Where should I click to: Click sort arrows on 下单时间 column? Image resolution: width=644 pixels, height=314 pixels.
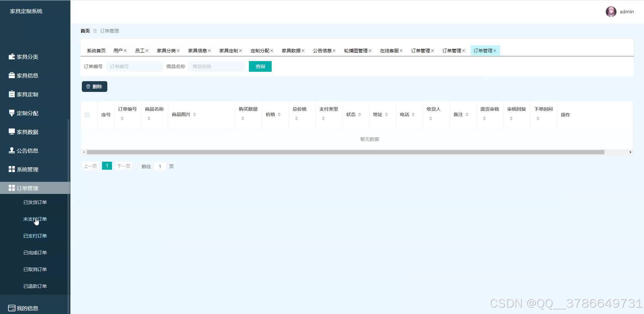pyautogui.click(x=538, y=118)
